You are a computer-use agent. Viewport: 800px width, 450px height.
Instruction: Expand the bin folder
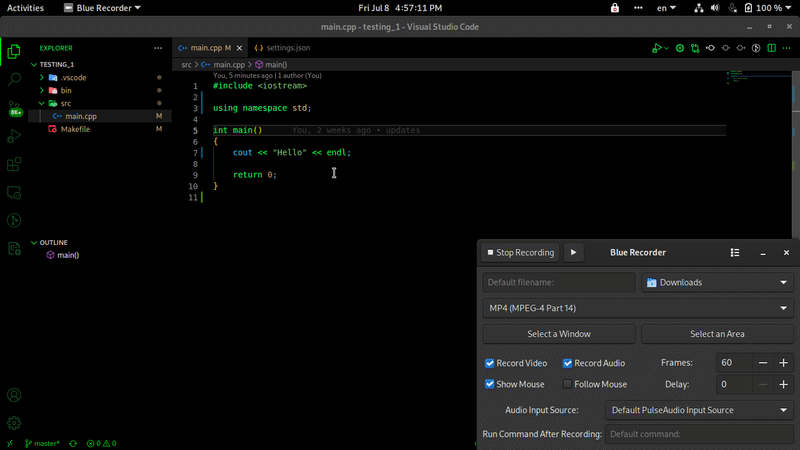click(42, 90)
